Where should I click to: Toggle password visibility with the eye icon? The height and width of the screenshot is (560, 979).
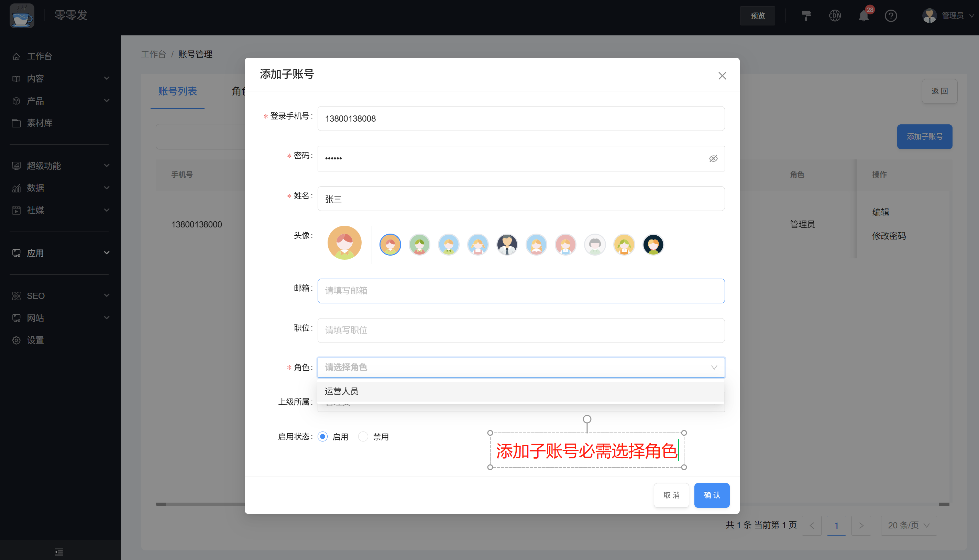713,158
